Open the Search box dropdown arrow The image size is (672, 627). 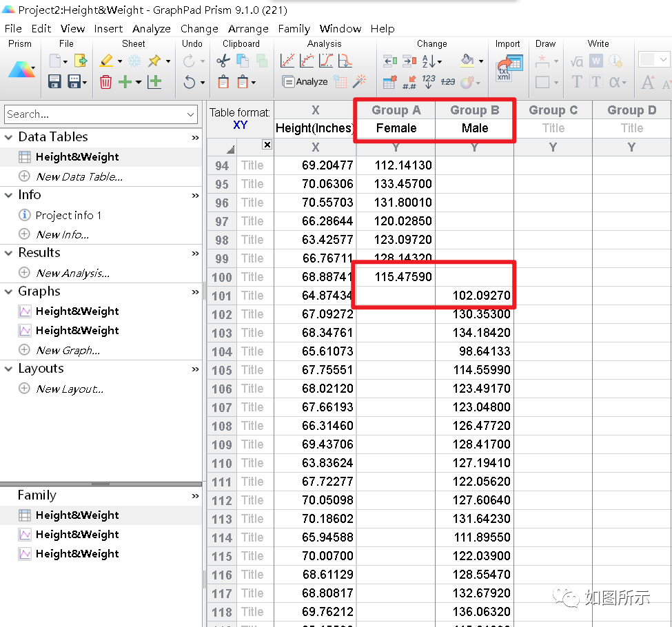(190, 114)
